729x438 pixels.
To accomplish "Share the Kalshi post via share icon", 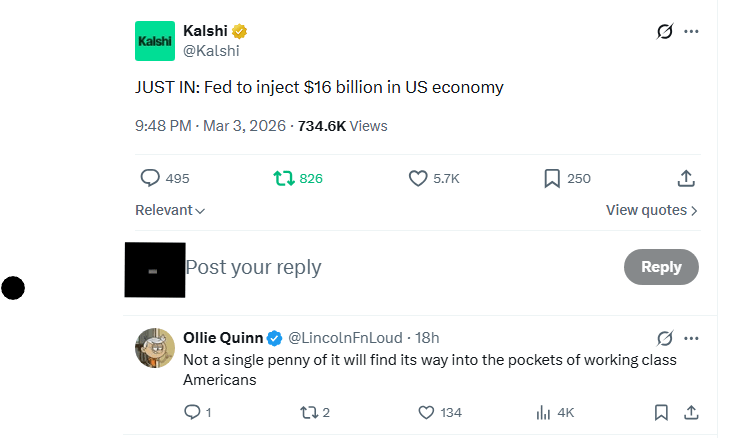I will click(x=686, y=178).
